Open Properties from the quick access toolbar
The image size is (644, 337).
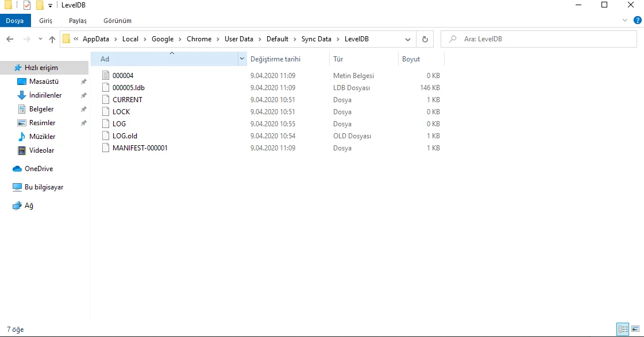[26, 5]
